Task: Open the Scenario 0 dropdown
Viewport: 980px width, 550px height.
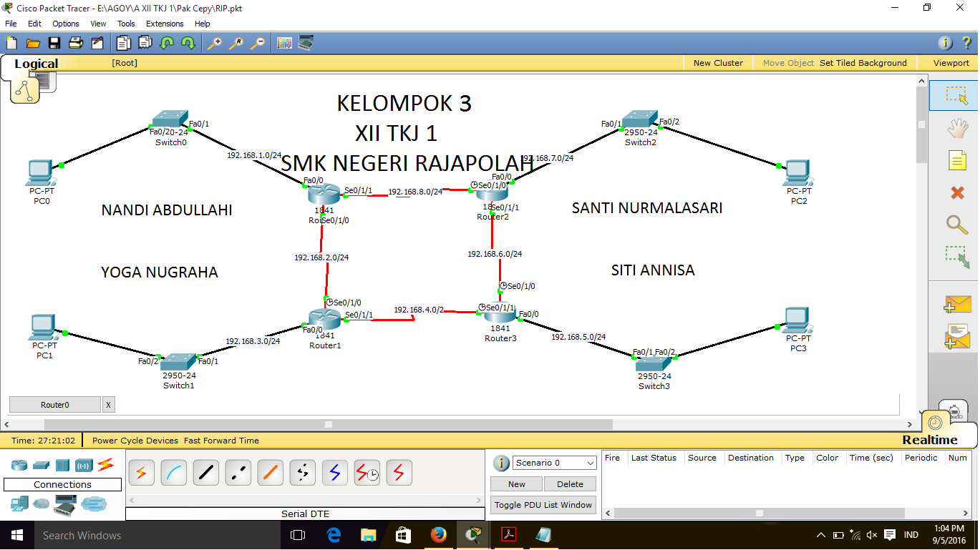Action: coord(555,463)
